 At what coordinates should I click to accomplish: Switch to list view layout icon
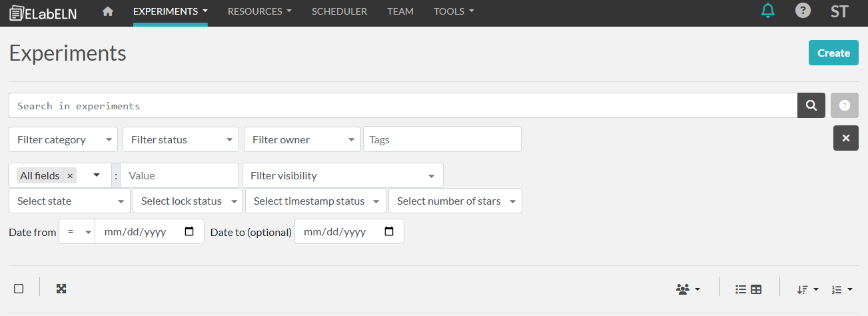click(741, 289)
